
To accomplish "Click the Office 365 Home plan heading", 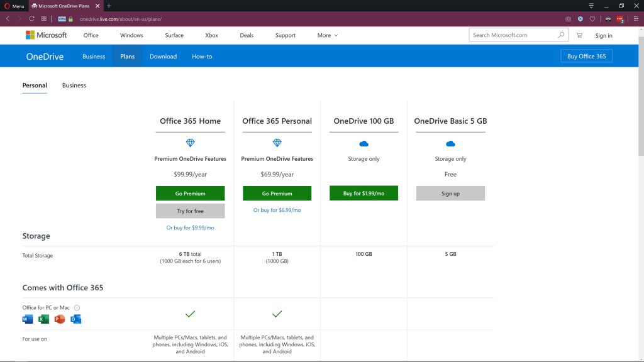I will point(190,121).
